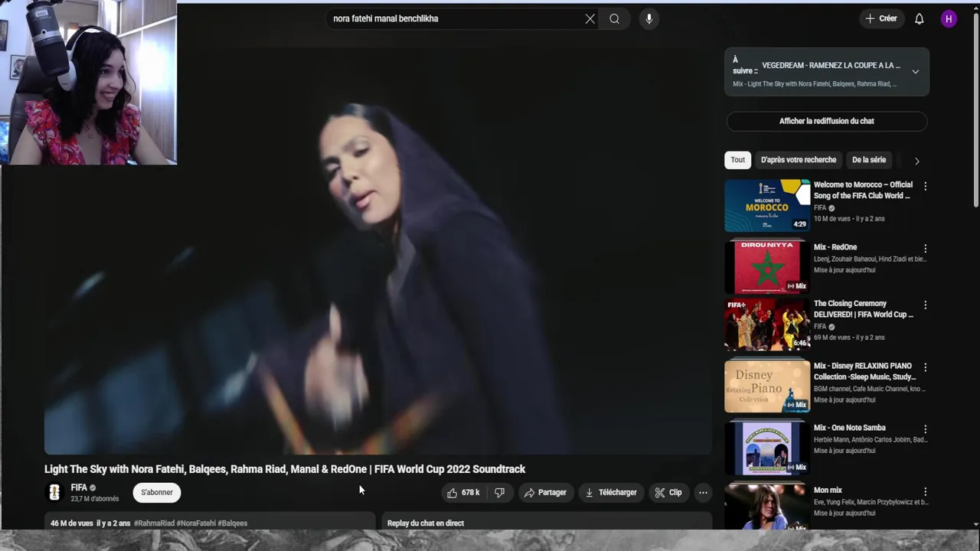Open Mon mix thumbnail

767,507
